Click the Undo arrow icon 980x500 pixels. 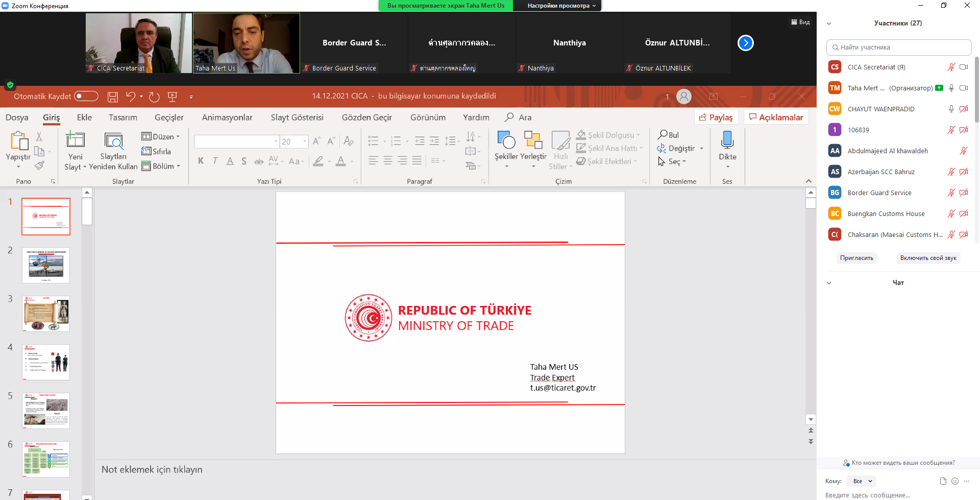point(131,97)
